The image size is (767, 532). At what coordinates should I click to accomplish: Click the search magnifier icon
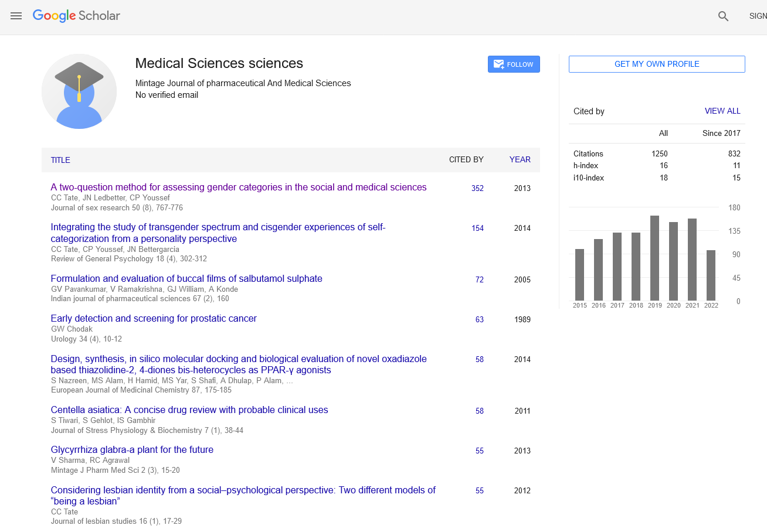(x=723, y=16)
